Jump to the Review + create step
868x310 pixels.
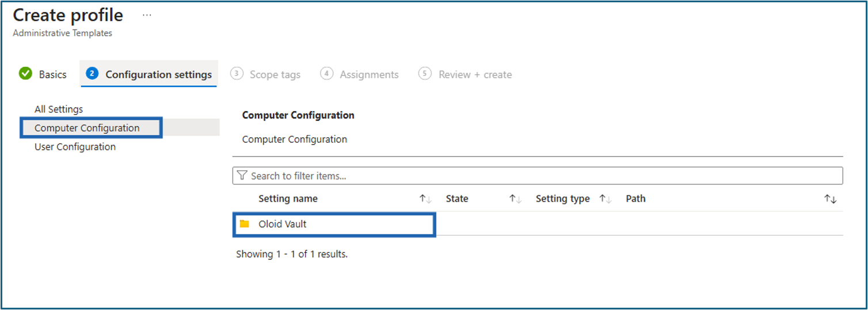466,74
